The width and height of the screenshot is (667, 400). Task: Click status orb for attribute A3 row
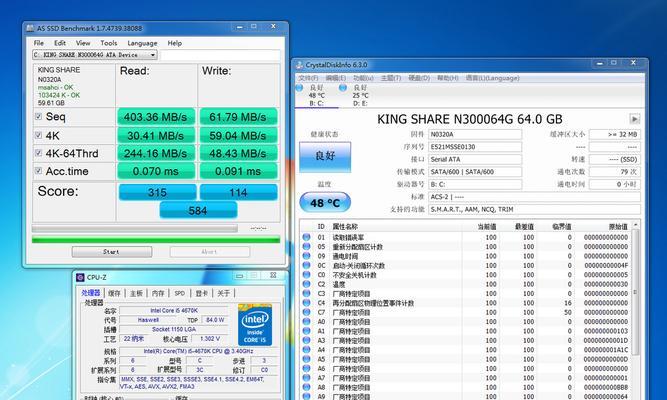306,340
